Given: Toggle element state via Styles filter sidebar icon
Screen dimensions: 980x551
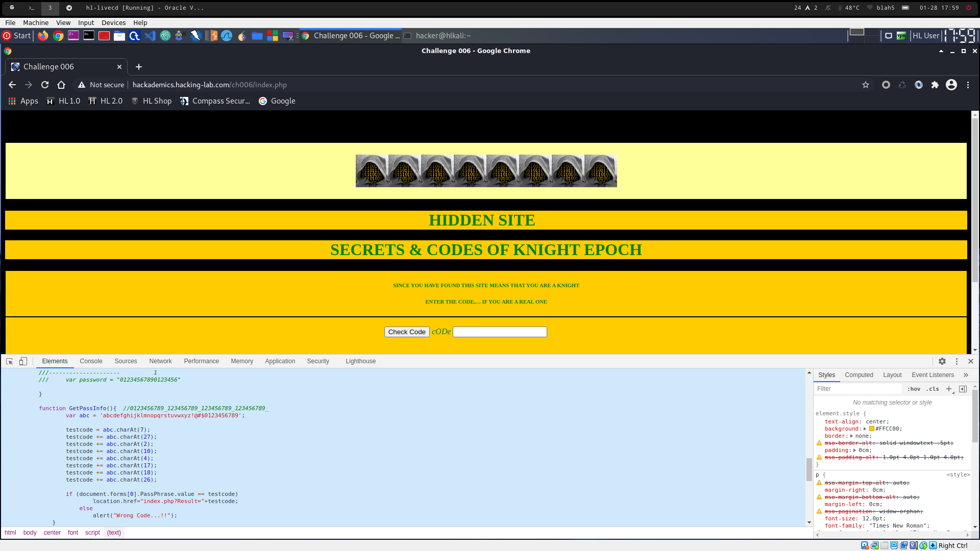Looking at the screenshot, I should [x=963, y=389].
